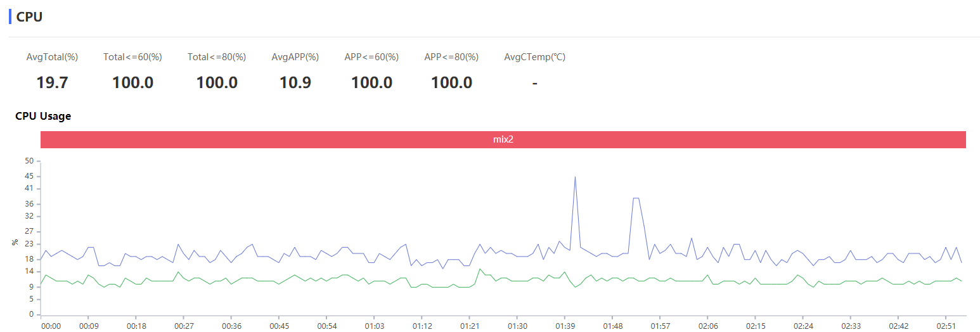Click the Total<=80(%) metric label
The image size is (980, 332).
217,57
